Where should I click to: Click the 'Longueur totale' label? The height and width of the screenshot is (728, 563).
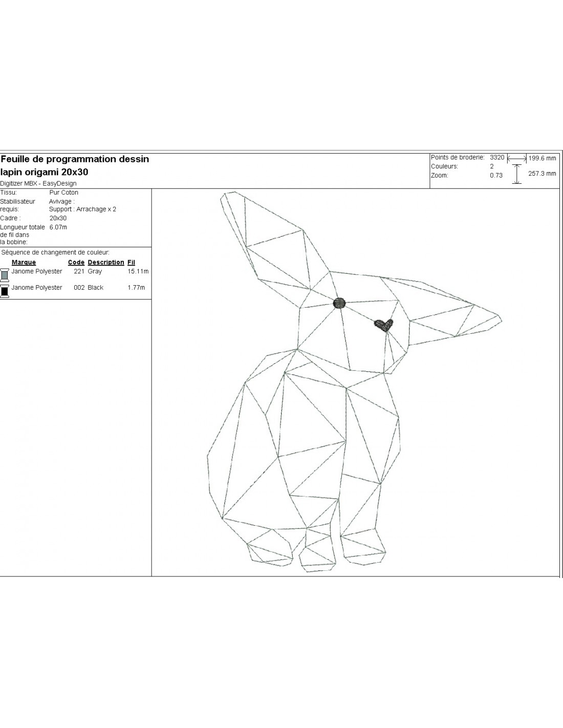click(23, 227)
